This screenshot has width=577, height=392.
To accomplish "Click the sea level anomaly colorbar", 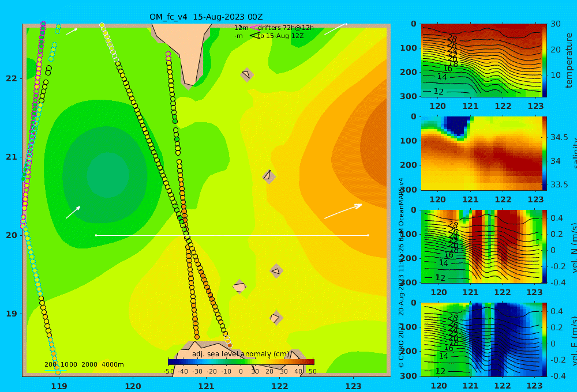I will click(x=241, y=362).
